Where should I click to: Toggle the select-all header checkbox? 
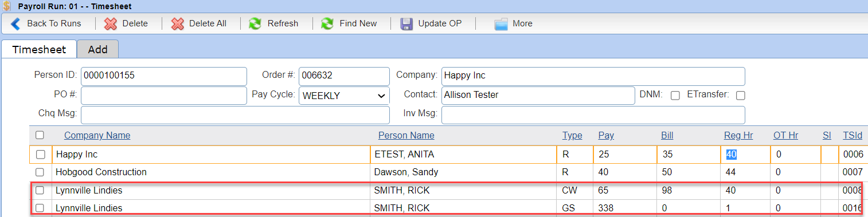tap(40, 135)
